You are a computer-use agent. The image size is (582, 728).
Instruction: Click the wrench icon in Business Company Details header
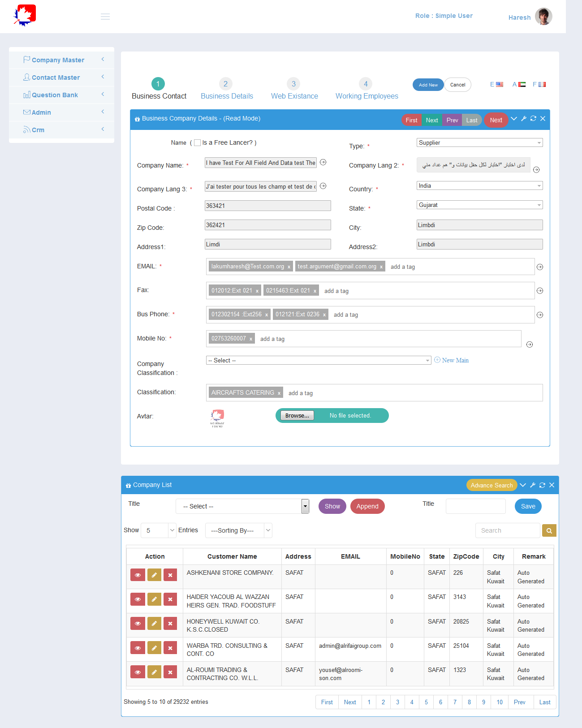pyautogui.click(x=523, y=119)
